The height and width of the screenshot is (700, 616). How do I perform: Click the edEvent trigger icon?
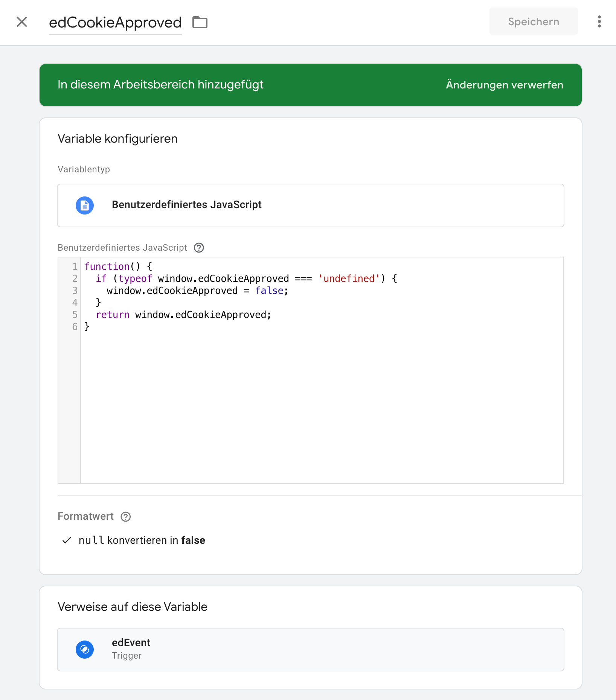pos(85,650)
